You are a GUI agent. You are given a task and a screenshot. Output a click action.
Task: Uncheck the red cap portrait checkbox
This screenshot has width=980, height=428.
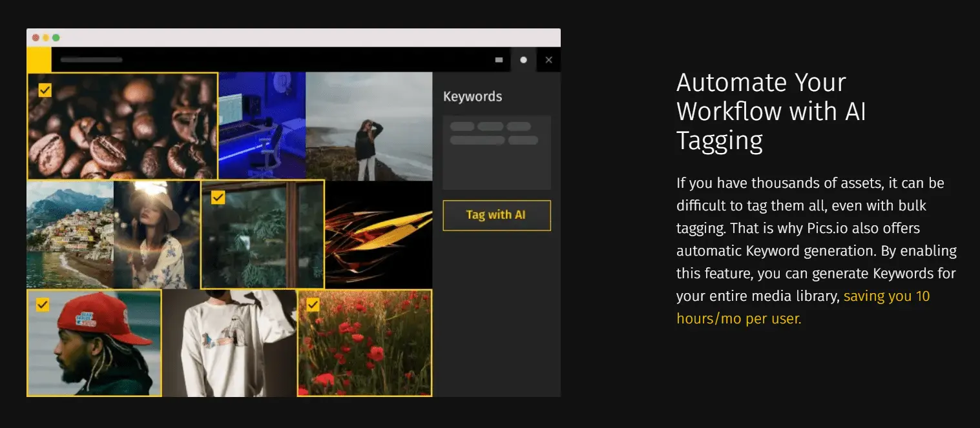coord(43,304)
